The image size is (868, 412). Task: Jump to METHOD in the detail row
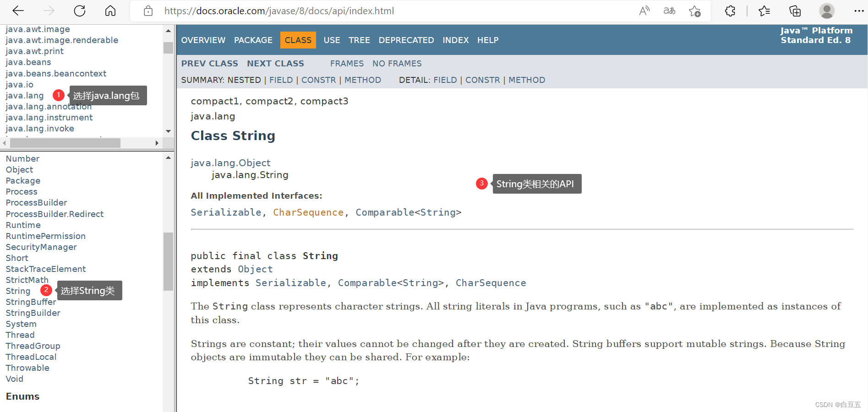point(527,80)
